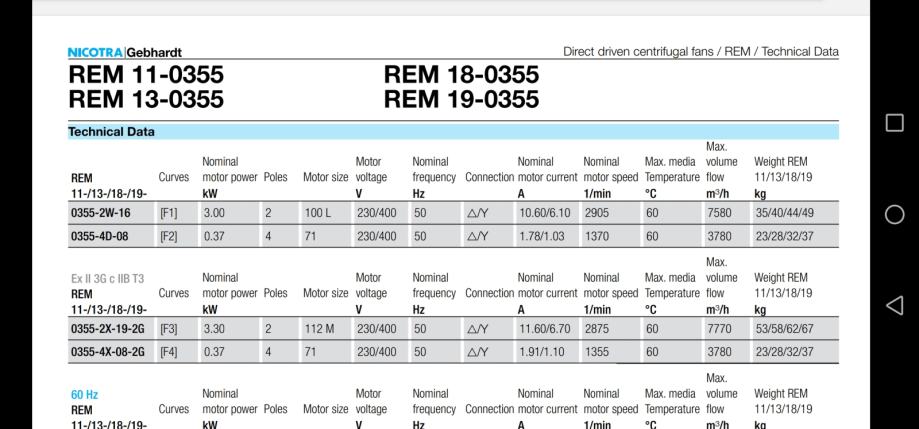Select heading REM 18-0355

click(x=461, y=75)
